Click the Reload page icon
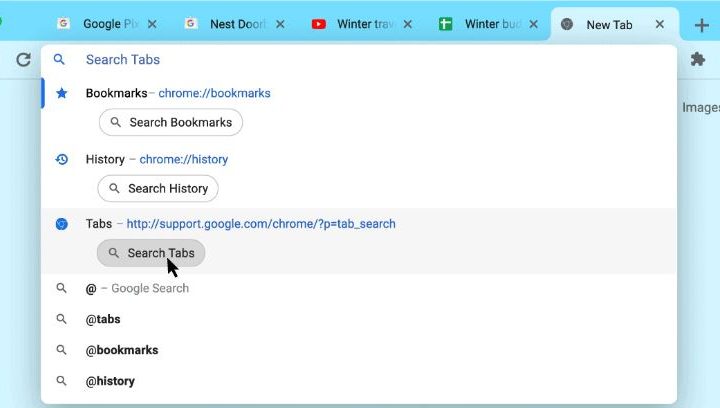The width and height of the screenshot is (720, 408). (23, 60)
